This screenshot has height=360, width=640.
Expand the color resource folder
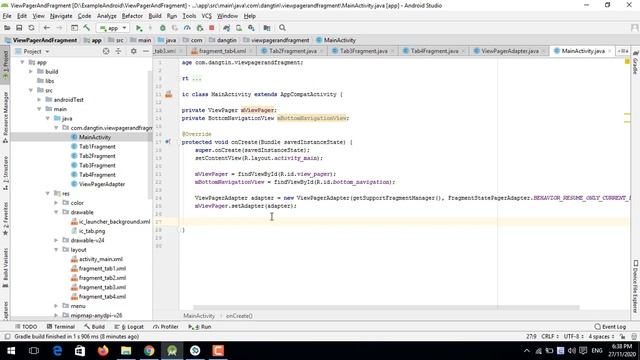(56, 203)
